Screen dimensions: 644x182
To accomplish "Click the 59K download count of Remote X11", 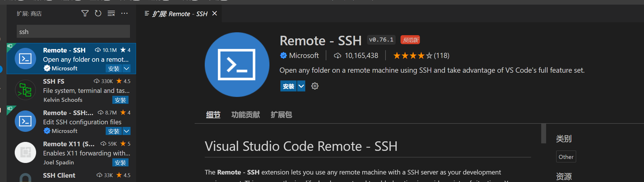I will point(109,144).
